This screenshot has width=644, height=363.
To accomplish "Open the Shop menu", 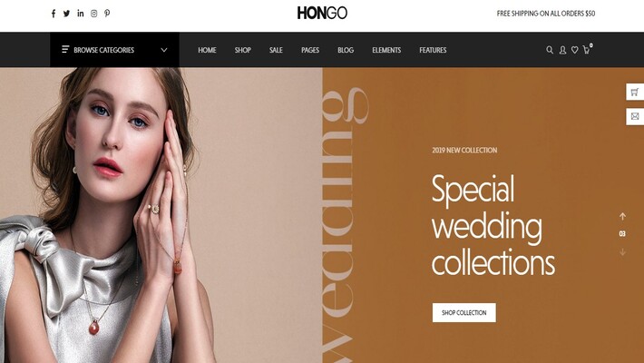I will tap(243, 50).
